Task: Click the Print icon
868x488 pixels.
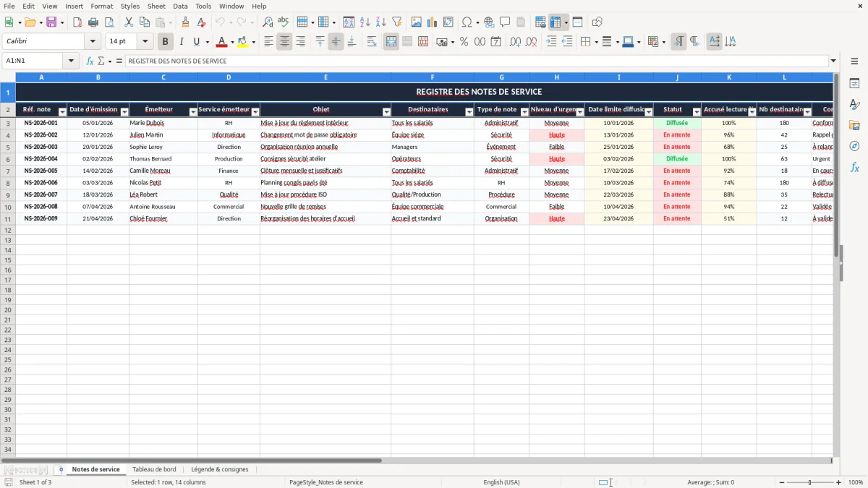Action: 93,22
